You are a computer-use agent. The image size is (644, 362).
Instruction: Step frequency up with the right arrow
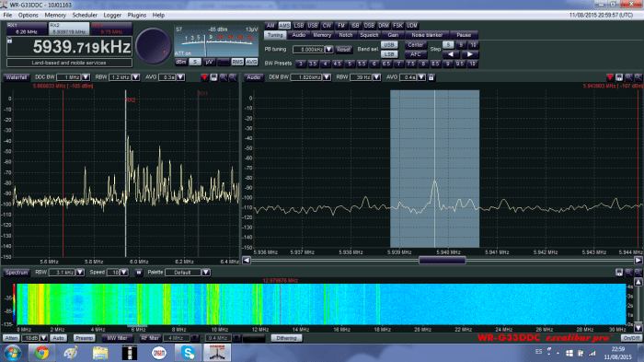(x=469, y=54)
